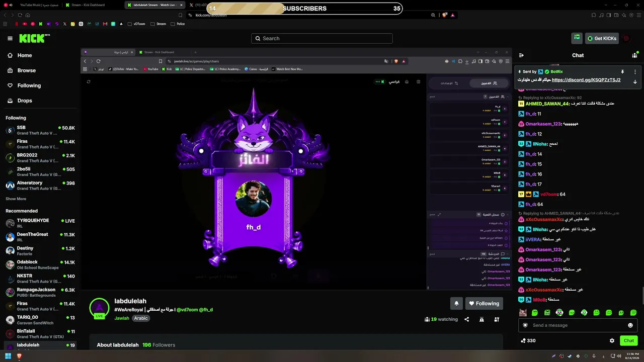Show chat users list icon

click(635, 55)
